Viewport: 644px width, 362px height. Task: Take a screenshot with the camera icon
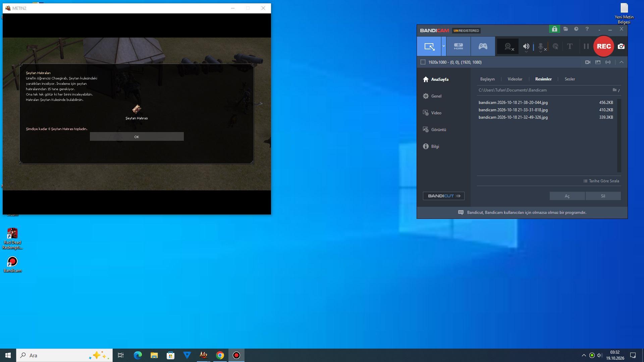pyautogui.click(x=621, y=47)
